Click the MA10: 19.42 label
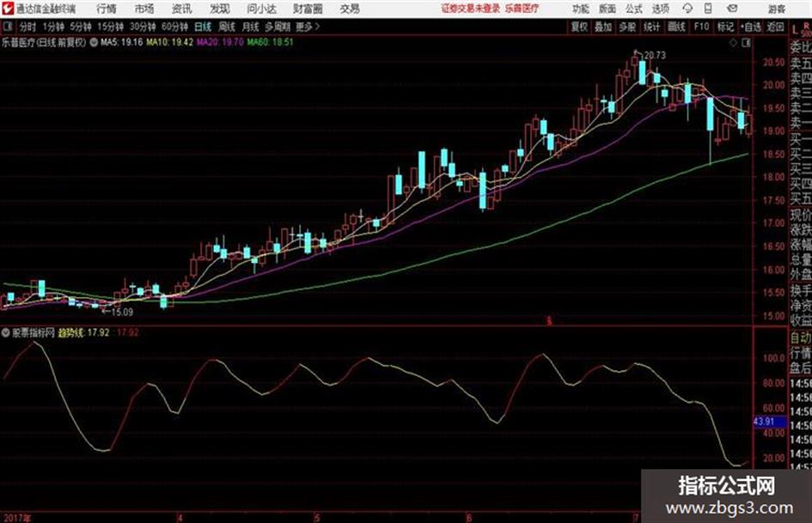 point(169,42)
